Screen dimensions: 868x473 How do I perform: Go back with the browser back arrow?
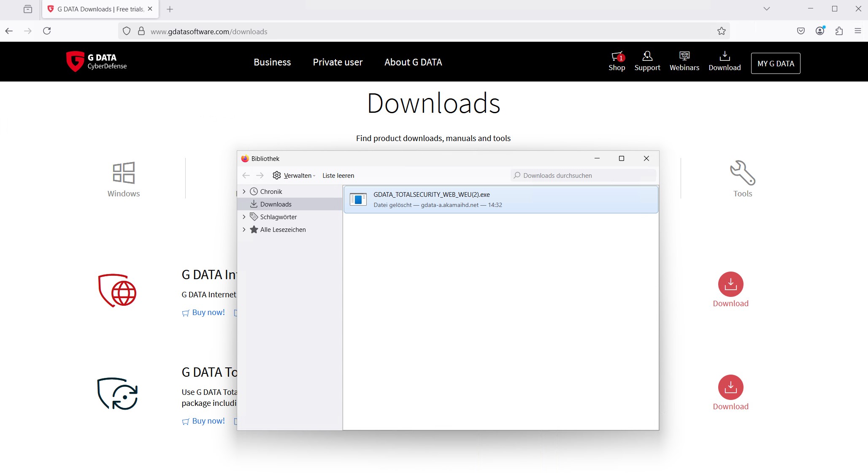(x=9, y=31)
